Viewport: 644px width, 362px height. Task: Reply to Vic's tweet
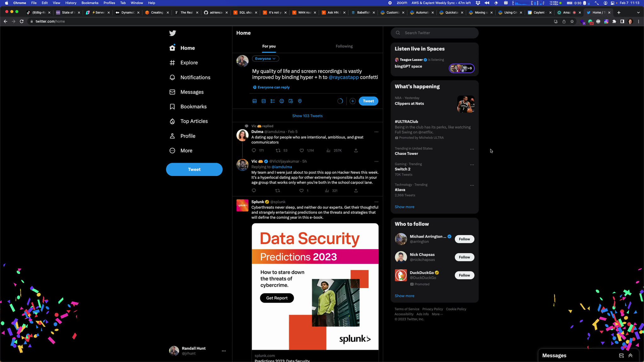coord(254,191)
